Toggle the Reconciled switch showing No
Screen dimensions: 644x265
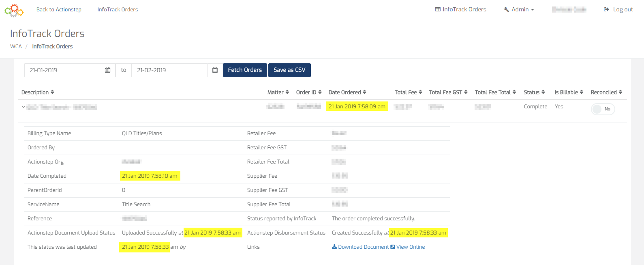coord(603,109)
